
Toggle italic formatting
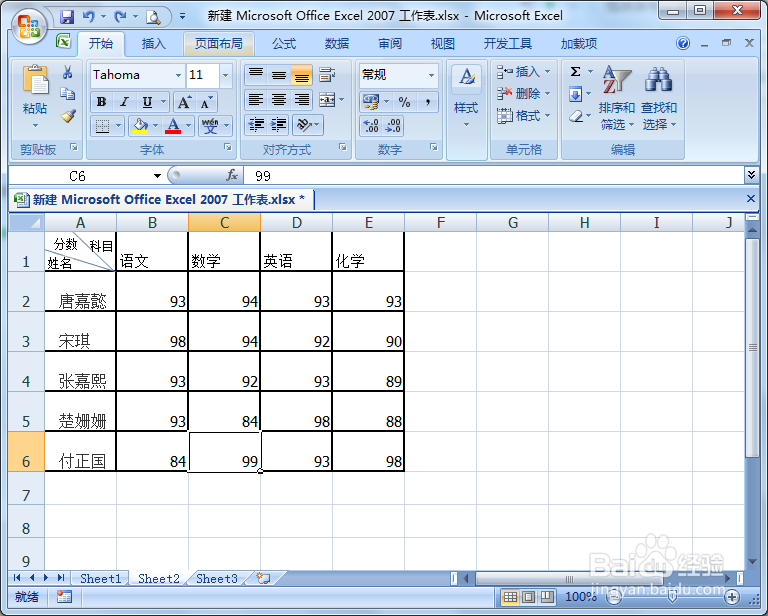point(124,102)
